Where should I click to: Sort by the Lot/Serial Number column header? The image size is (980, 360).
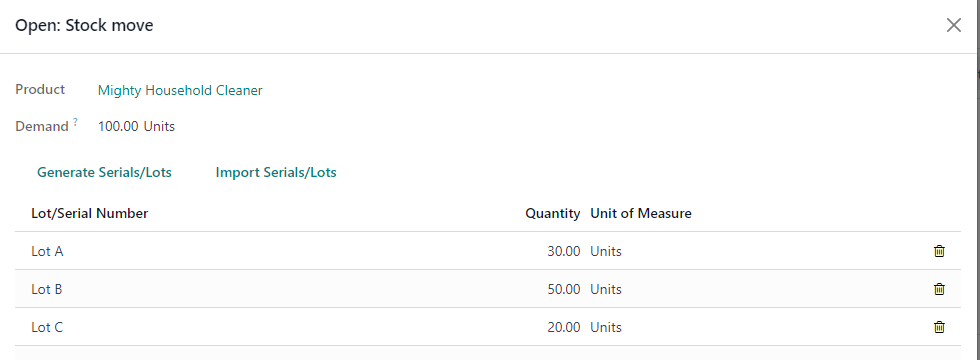click(x=90, y=214)
